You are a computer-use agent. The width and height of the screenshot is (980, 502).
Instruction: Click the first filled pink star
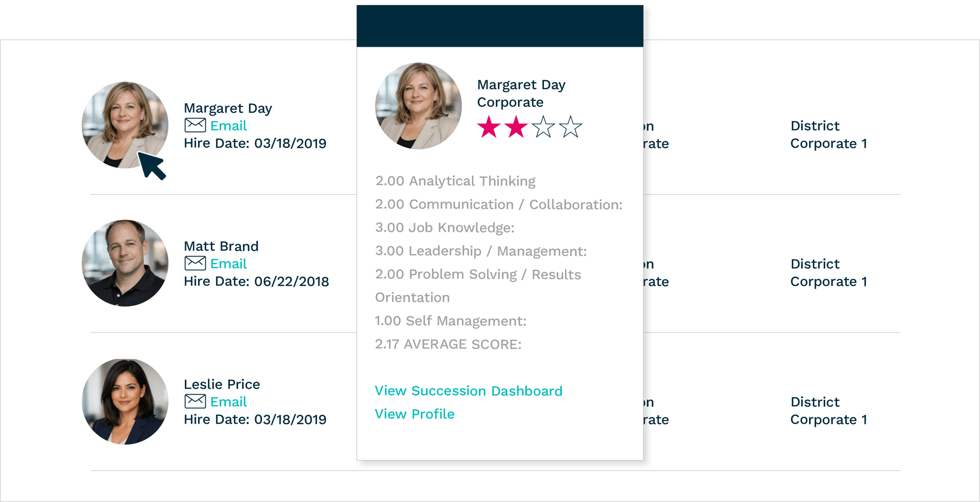pos(489,127)
